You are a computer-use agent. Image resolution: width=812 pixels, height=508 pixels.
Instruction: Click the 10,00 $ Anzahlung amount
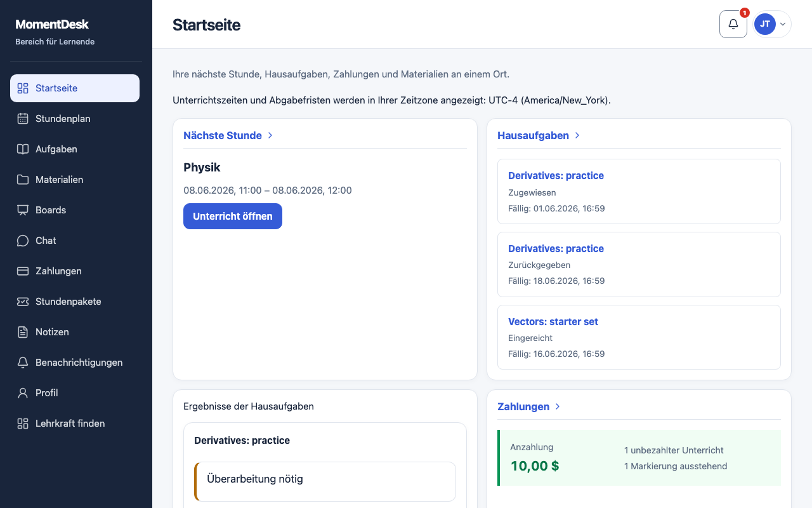(535, 466)
